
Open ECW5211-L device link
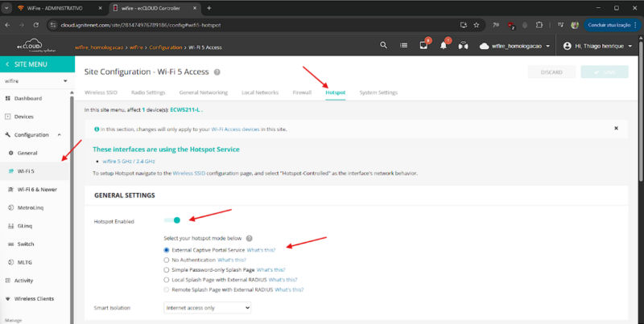click(185, 110)
